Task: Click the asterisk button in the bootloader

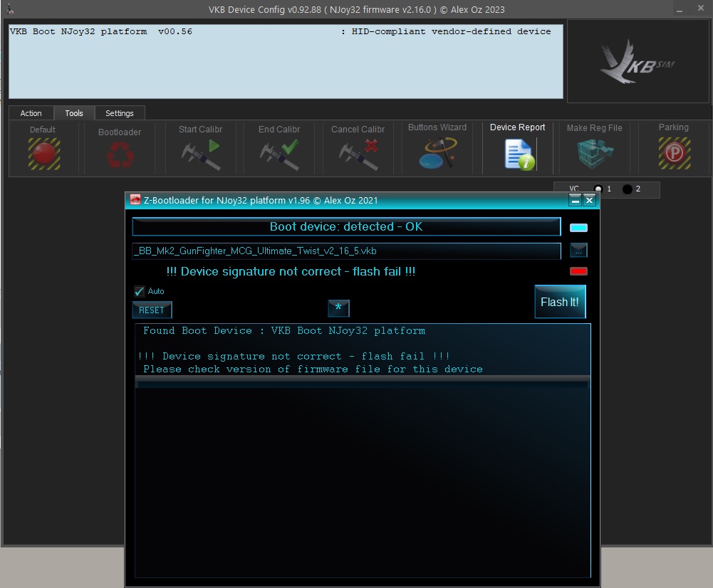Action: [x=338, y=308]
